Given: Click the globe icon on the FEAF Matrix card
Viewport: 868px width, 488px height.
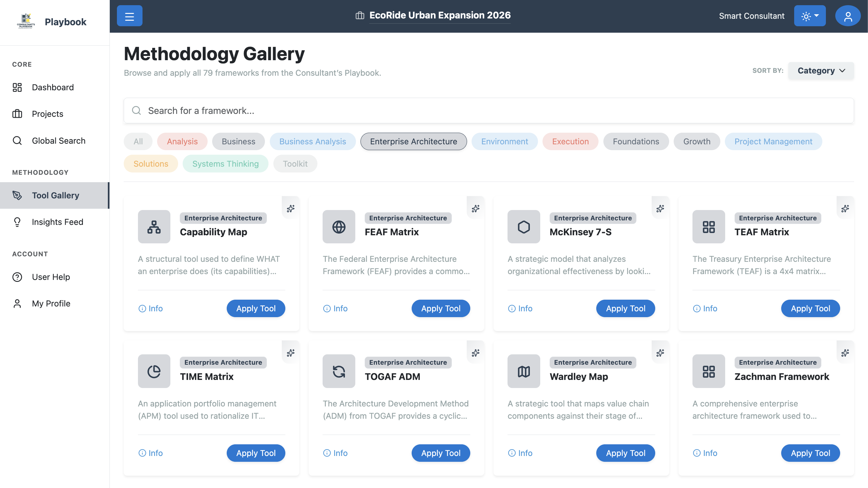Looking at the screenshot, I should (338, 227).
